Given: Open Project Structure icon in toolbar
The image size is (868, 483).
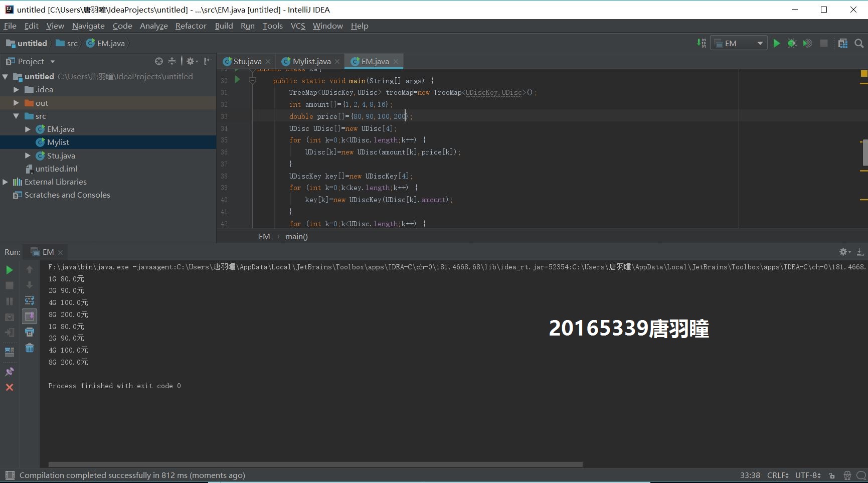Looking at the screenshot, I should click(843, 44).
